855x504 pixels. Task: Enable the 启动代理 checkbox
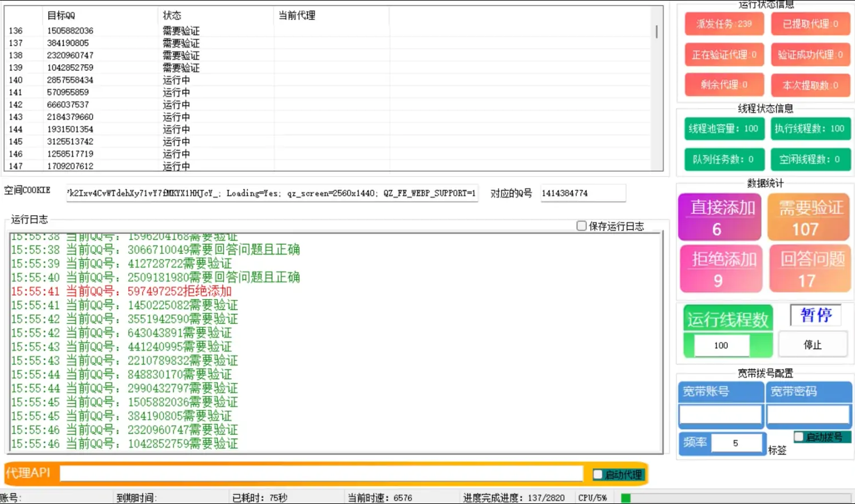coord(598,474)
